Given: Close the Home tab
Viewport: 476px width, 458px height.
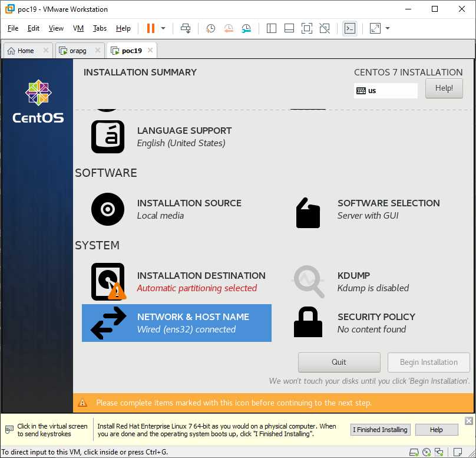Looking at the screenshot, I should pos(46,51).
